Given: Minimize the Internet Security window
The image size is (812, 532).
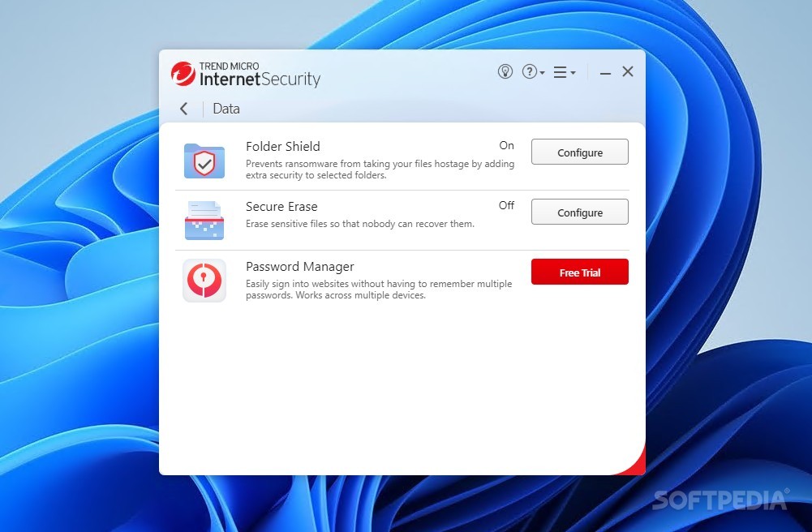Looking at the screenshot, I should pos(605,73).
